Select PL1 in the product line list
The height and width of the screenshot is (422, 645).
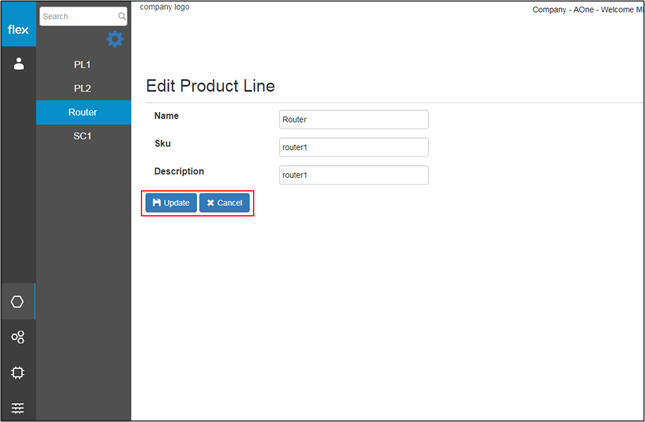tap(83, 65)
